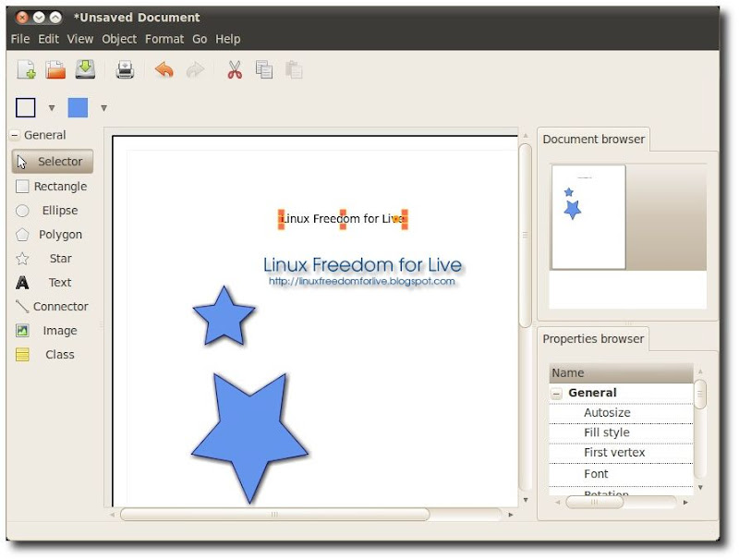Click the outline color swatch
The height and width of the screenshot is (560, 739).
coord(26,107)
